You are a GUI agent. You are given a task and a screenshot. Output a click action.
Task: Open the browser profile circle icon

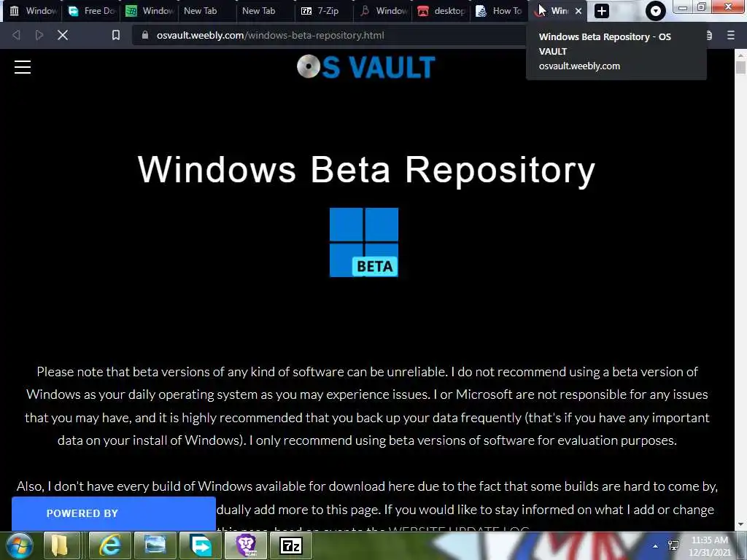tap(656, 11)
